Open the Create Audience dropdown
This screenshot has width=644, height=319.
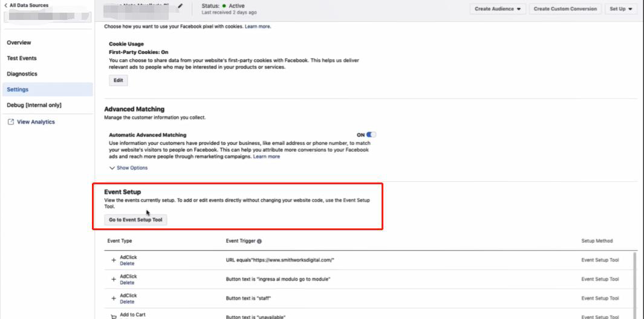click(498, 8)
